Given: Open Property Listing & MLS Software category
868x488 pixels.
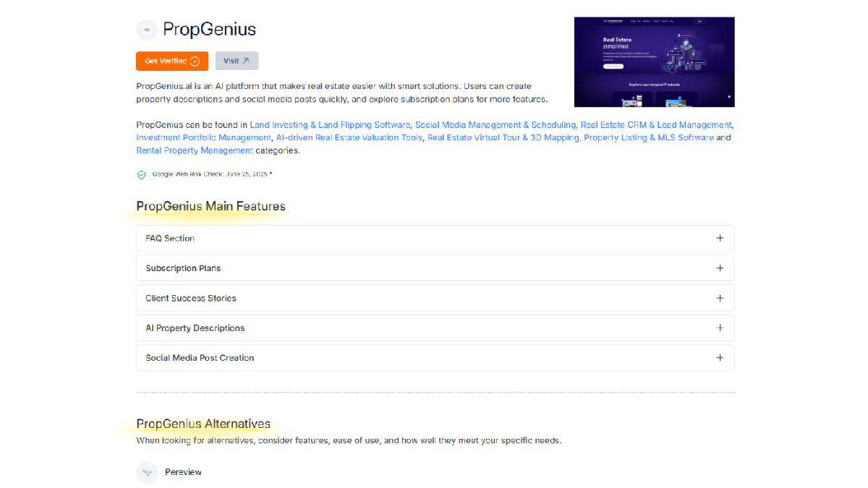Looking at the screenshot, I should pos(648,137).
